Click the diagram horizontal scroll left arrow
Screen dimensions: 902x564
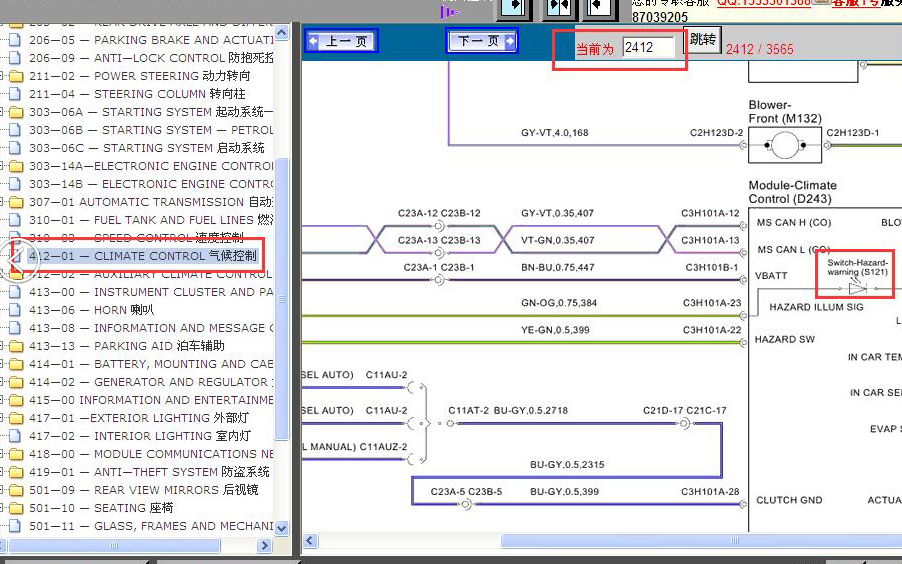(x=310, y=540)
